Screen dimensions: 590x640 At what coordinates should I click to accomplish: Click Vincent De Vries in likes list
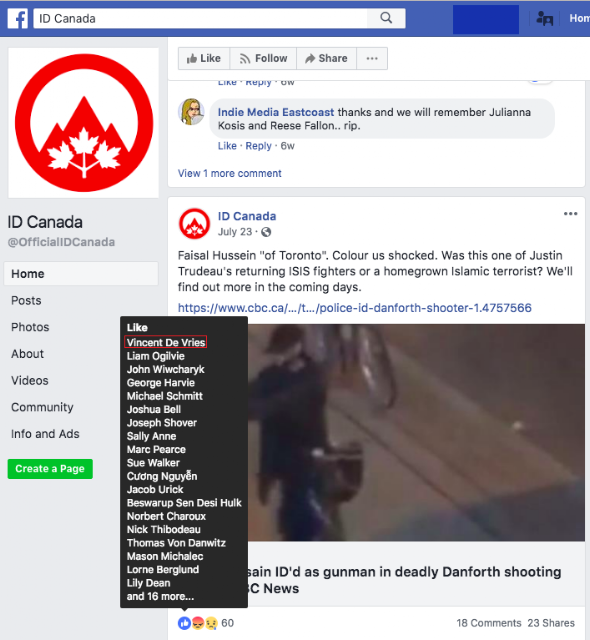(x=166, y=342)
